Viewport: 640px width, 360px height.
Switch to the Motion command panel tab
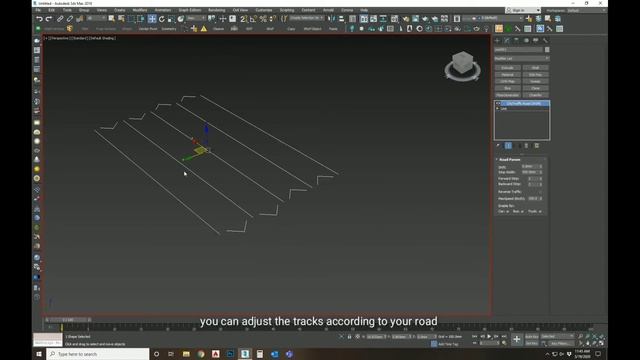[x=526, y=40]
